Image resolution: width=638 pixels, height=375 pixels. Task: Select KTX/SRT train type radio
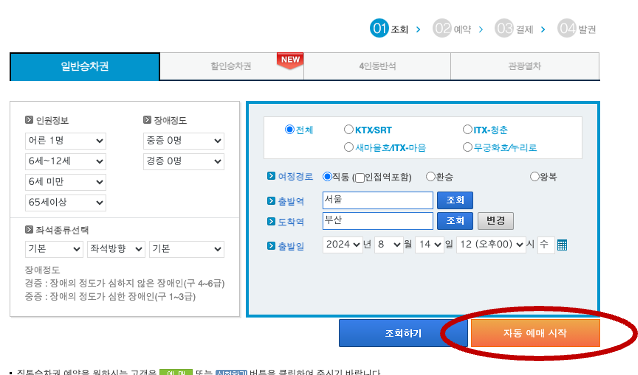[x=348, y=129]
